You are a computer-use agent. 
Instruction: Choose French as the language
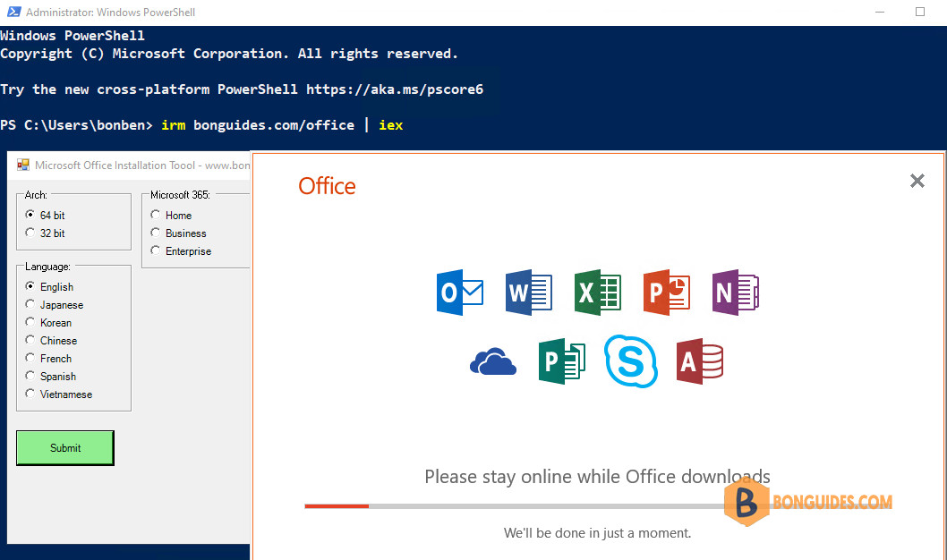[48, 359]
